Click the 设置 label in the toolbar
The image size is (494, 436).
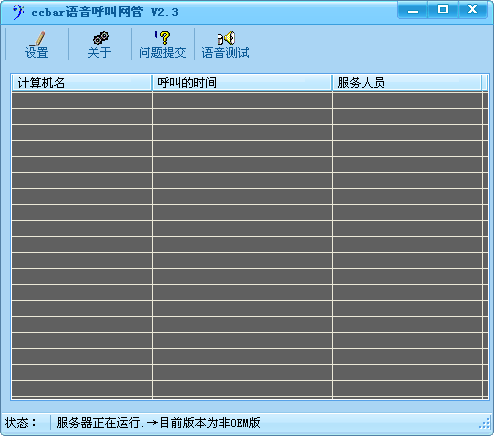37,52
